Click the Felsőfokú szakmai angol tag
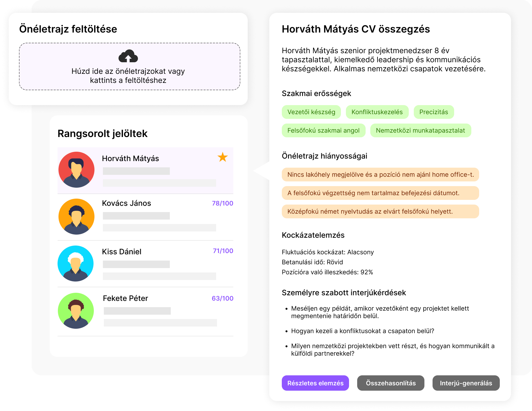The width and height of the screenshot is (532, 411). [323, 130]
